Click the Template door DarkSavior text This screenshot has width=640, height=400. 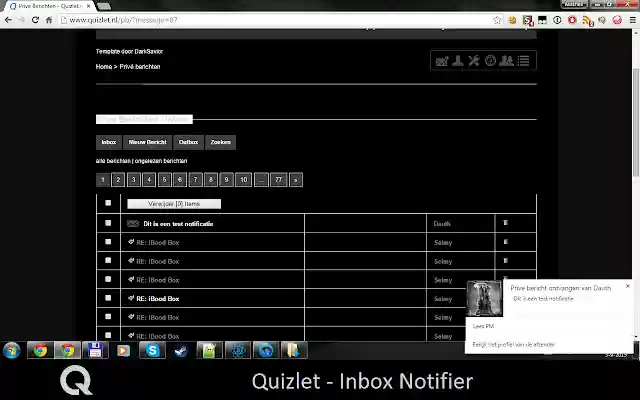pos(129,51)
